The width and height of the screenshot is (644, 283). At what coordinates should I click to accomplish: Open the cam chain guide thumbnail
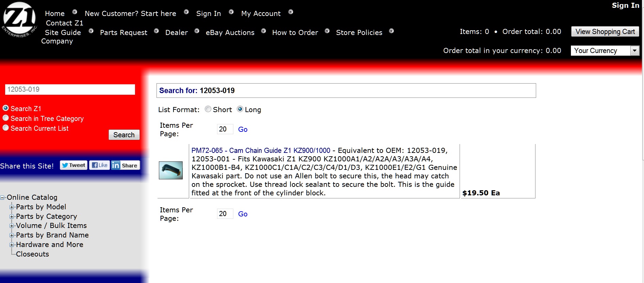coord(171,170)
